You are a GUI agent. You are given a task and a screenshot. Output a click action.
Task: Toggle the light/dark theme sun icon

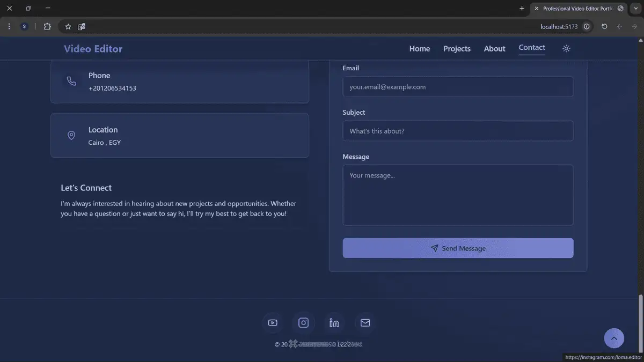tap(566, 48)
